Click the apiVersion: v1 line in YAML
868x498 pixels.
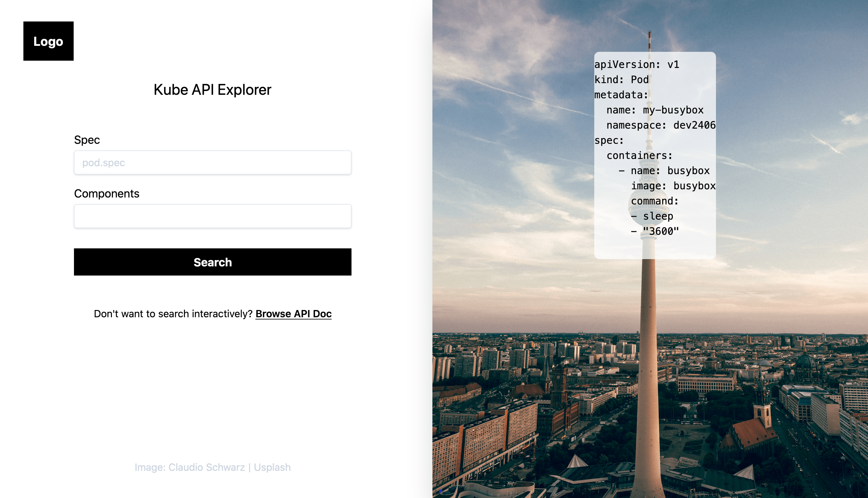pyautogui.click(x=636, y=64)
